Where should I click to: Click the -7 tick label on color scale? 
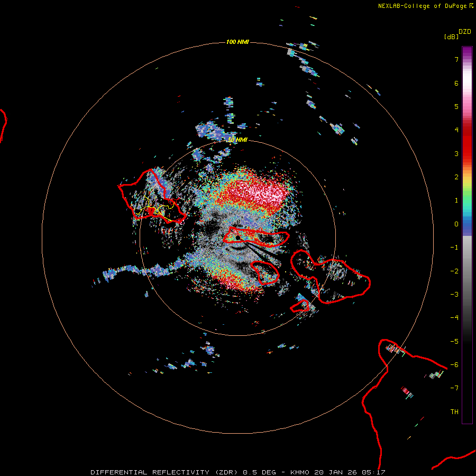(454, 388)
